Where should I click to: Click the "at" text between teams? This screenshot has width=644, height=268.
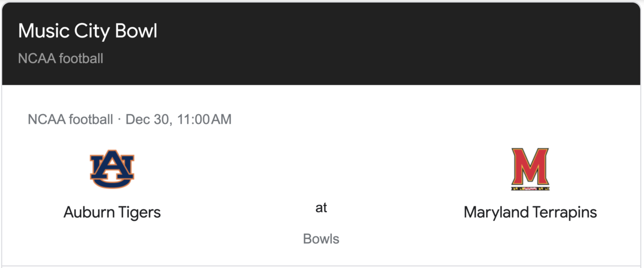tap(321, 208)
